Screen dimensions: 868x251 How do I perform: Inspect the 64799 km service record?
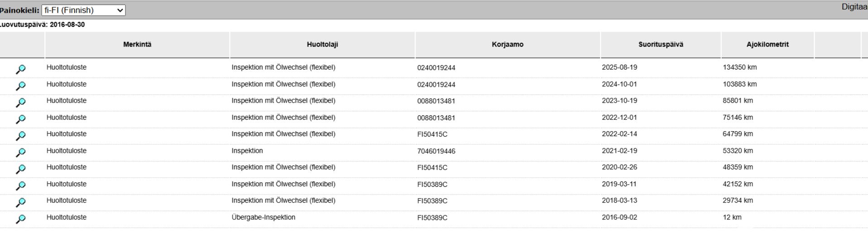pyautogui.click(x=20, y=136)
